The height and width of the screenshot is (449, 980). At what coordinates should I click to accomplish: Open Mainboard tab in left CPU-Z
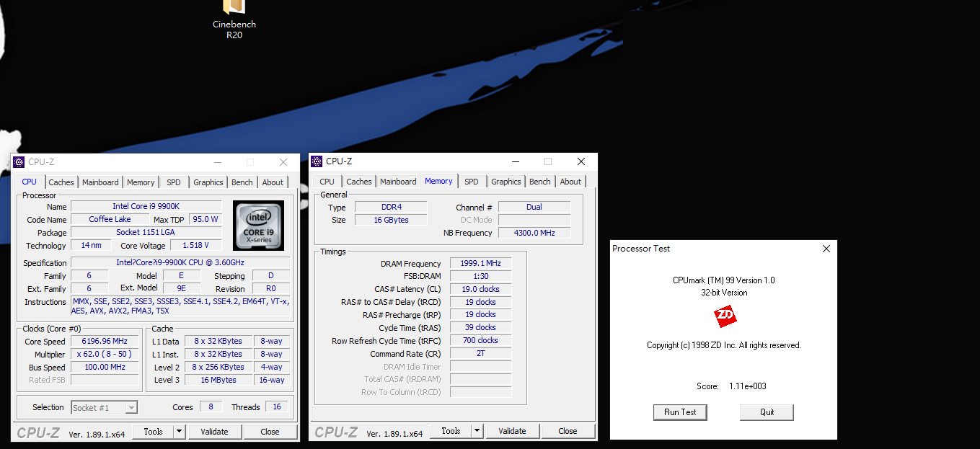(100, 182)
